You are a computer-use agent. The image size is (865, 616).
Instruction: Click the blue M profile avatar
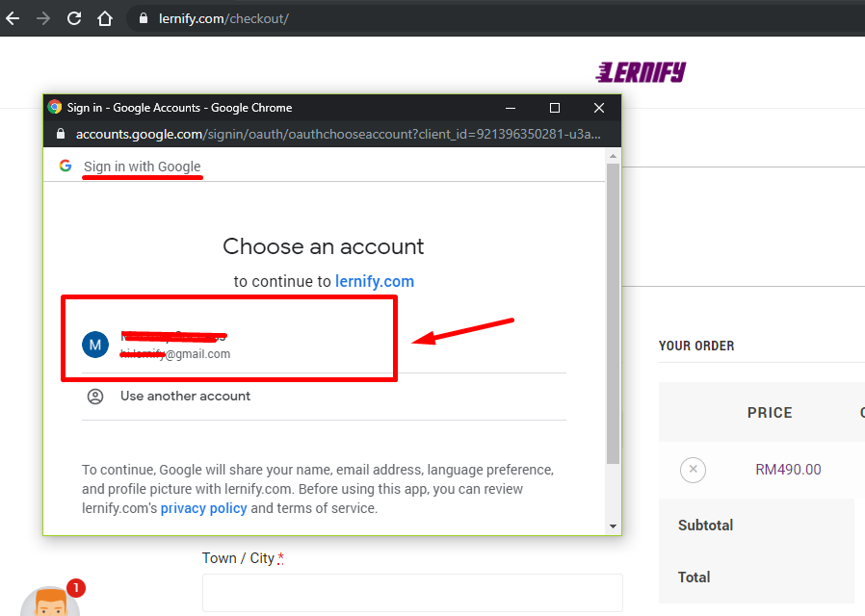[95, 345]
